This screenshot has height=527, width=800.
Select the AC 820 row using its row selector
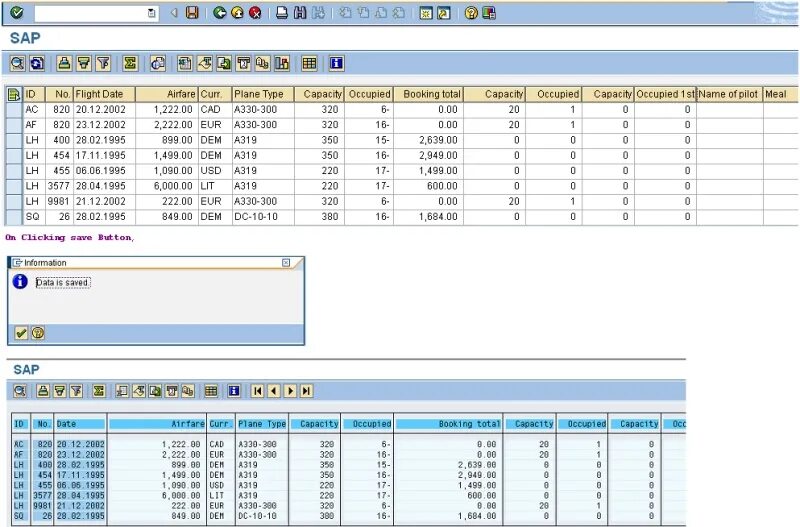pyautogui.click(x=14, y=110)
